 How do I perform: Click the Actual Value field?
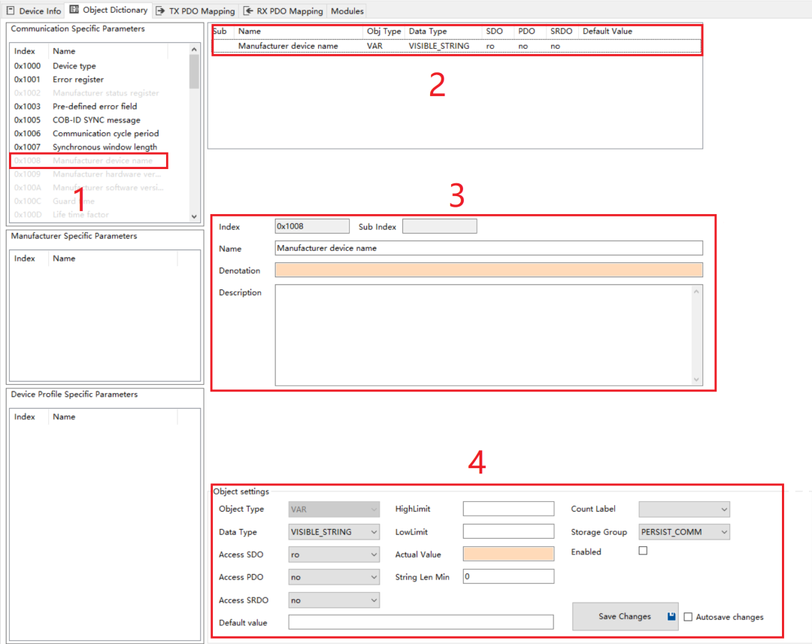click(508, 555)
